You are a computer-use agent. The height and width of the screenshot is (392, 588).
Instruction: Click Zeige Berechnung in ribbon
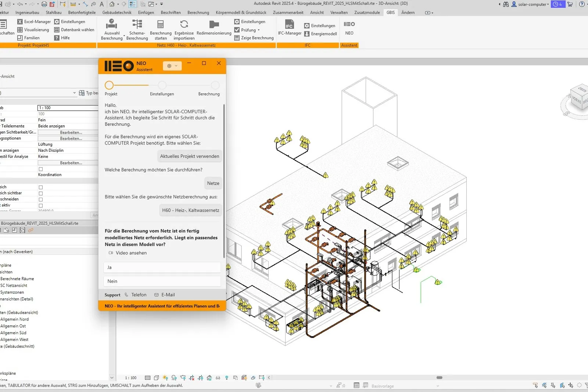pos(254,38)
